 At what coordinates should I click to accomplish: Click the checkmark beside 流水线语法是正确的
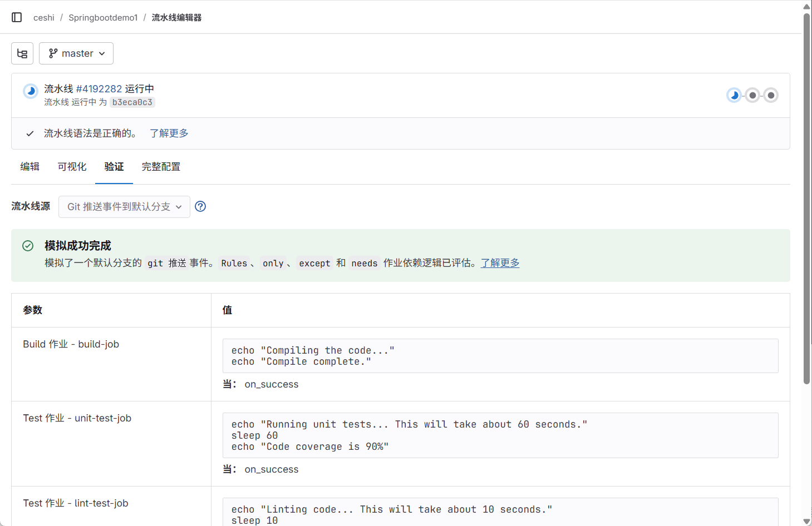[29, 133]
